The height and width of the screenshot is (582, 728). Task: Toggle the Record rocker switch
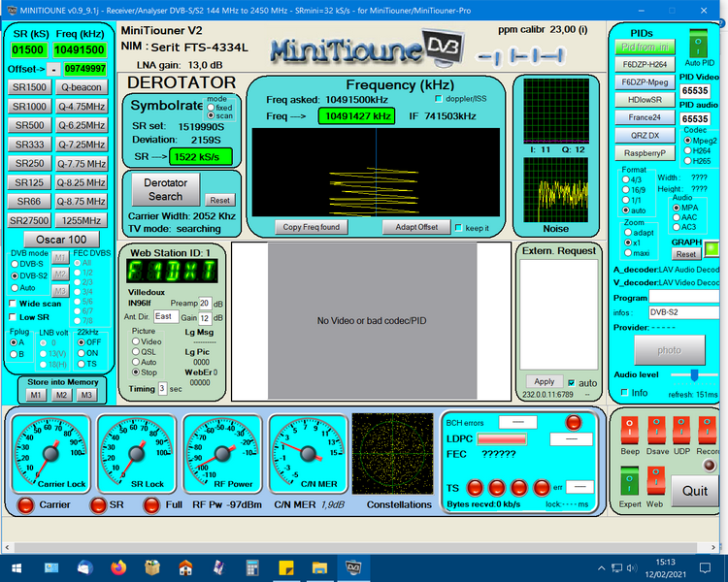[707, 431]
